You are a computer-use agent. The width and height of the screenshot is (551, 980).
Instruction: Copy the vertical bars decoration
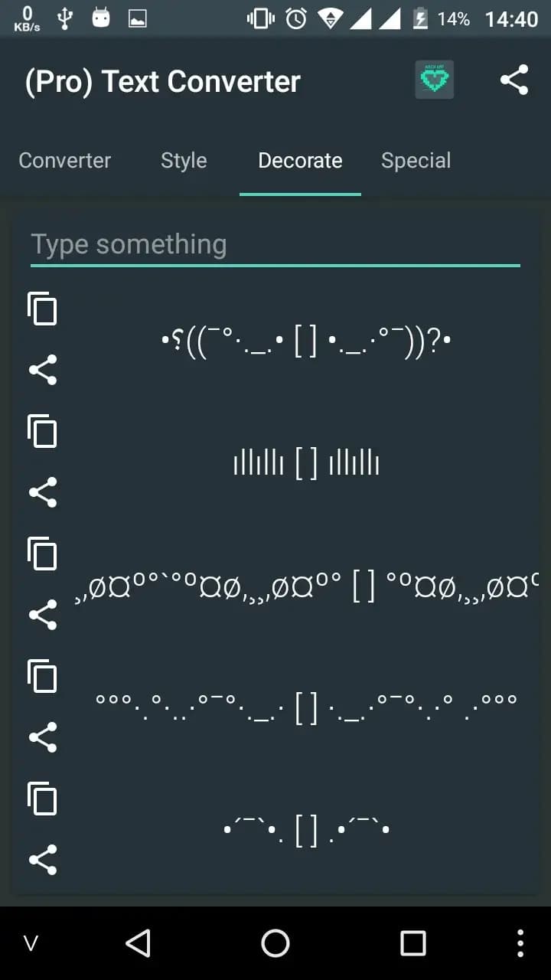point(42,431)
